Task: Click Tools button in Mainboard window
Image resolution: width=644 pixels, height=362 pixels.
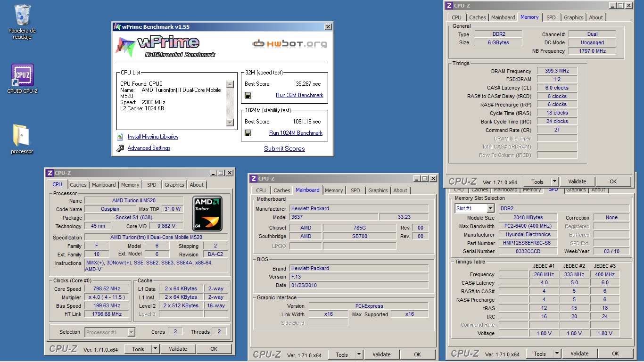Action: (x=342, y=354)
